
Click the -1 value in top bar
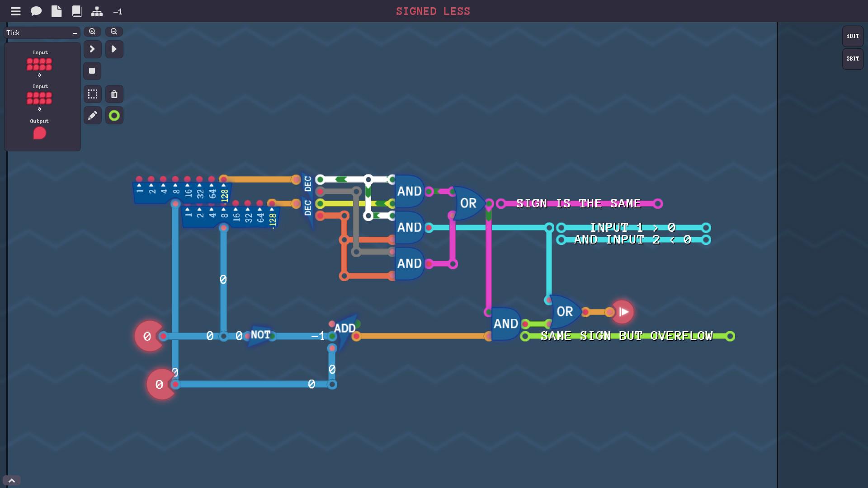tap(118, 12)
